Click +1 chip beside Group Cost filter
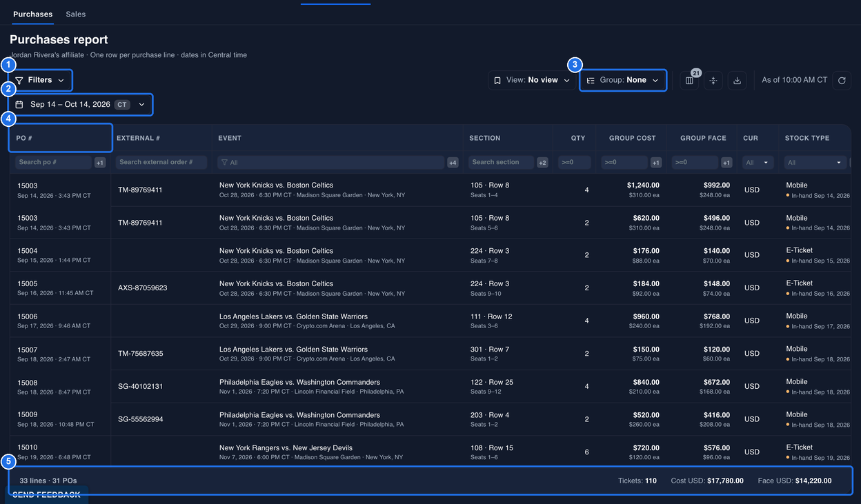Viewport: 861px width, 504px height. pos(655,163)
